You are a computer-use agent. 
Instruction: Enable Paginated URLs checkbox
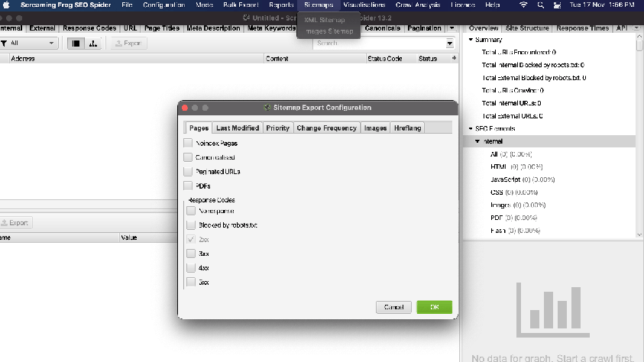click(x=188, y=172)
